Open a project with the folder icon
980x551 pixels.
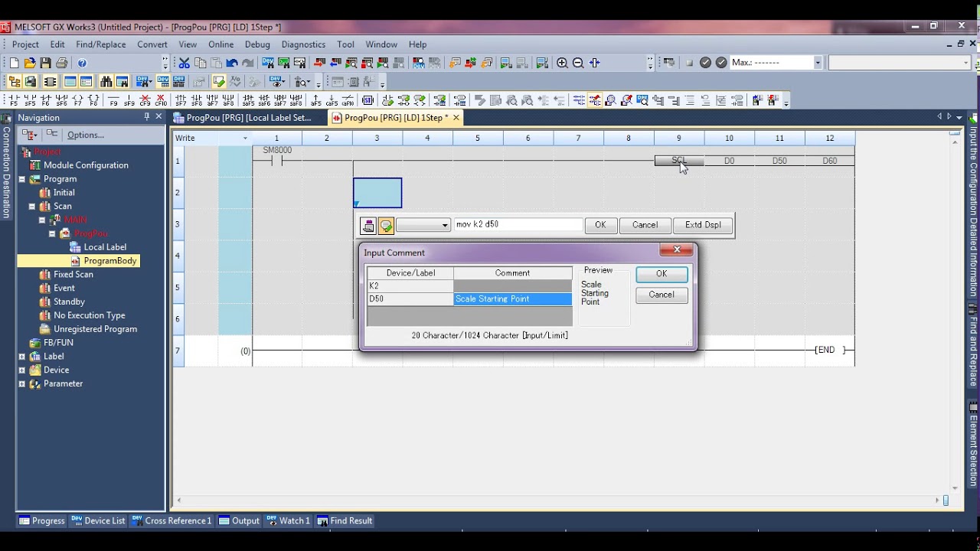click(x=30, y=63)
